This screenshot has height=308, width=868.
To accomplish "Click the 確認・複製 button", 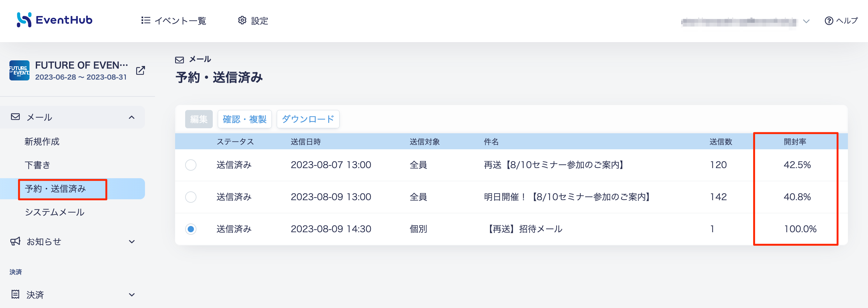I will click(x=244, y=119).
